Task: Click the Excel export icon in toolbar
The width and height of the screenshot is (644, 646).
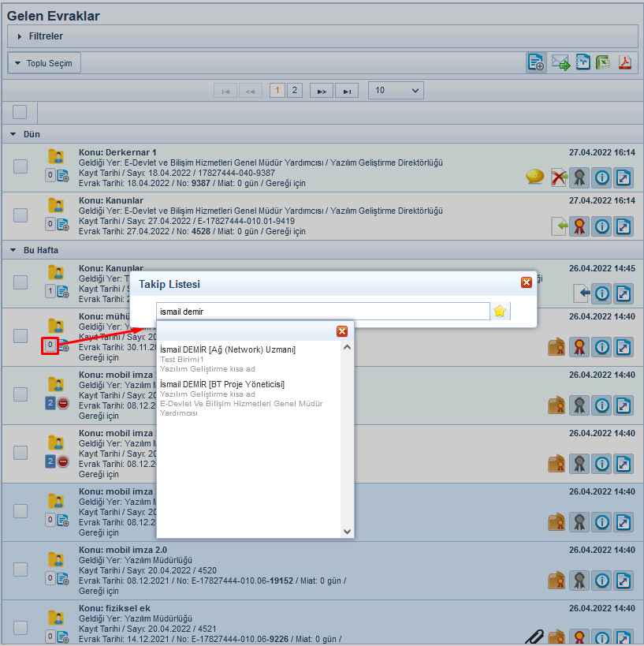Action: tap(604, 63)
